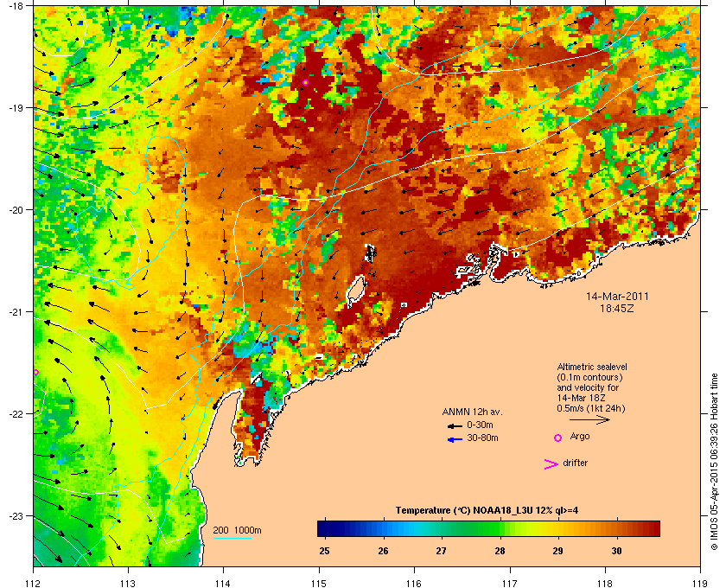Click the Temperature NOAA18_L3U colorbar title
The height and width of the screenshot is (588, 726).
pyautogui.click(x=487, y=511)
